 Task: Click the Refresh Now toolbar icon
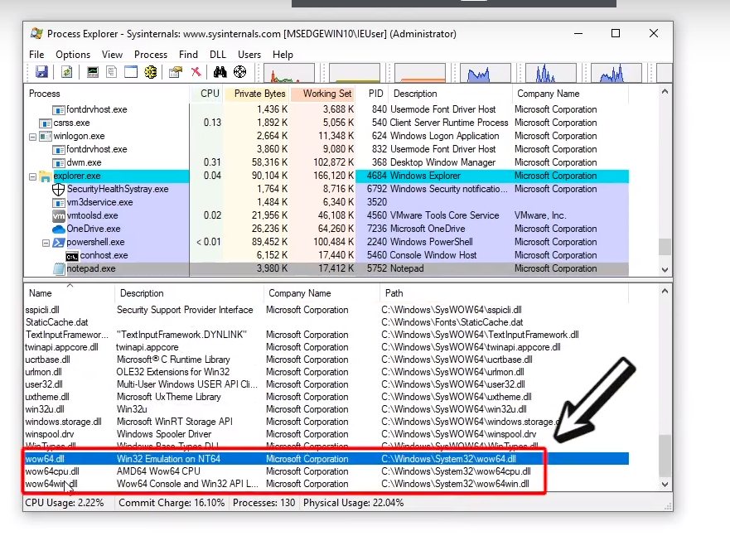[x=66, y=72]
